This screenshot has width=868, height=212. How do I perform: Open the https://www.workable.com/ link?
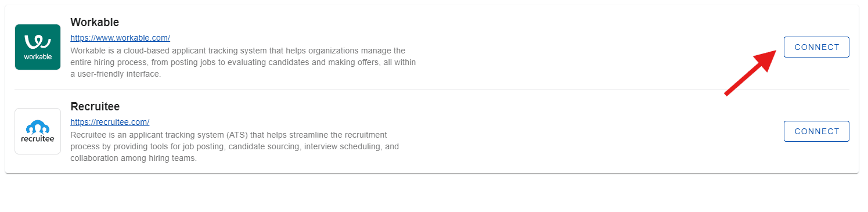120,38
